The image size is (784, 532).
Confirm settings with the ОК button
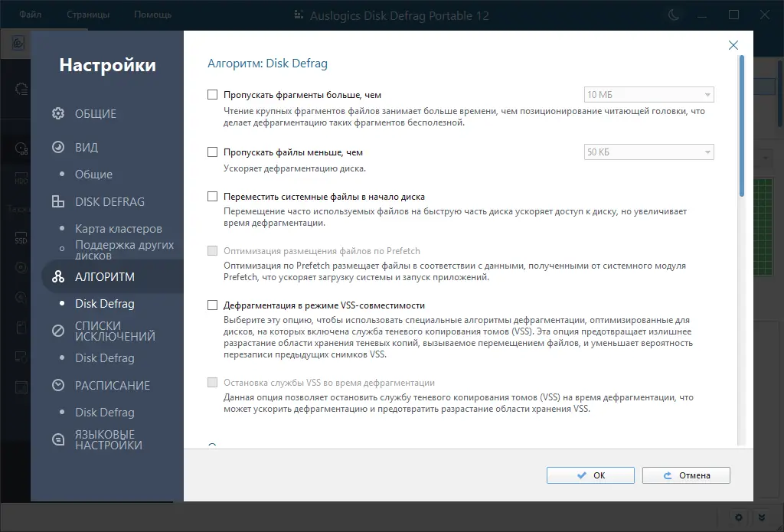(x=590, y=475)
